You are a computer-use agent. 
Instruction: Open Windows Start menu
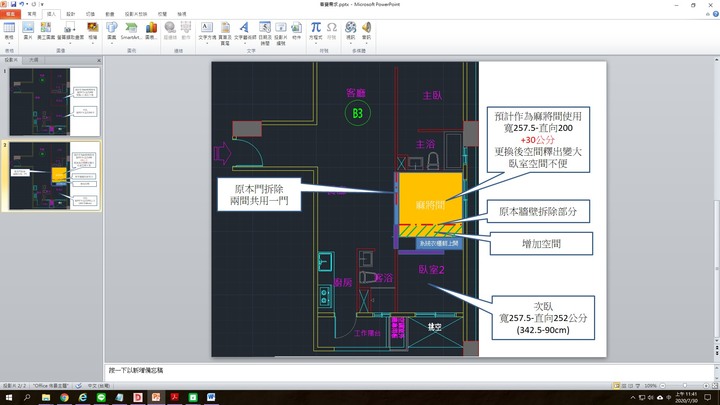pyautogui.click(x=8, y=398)
